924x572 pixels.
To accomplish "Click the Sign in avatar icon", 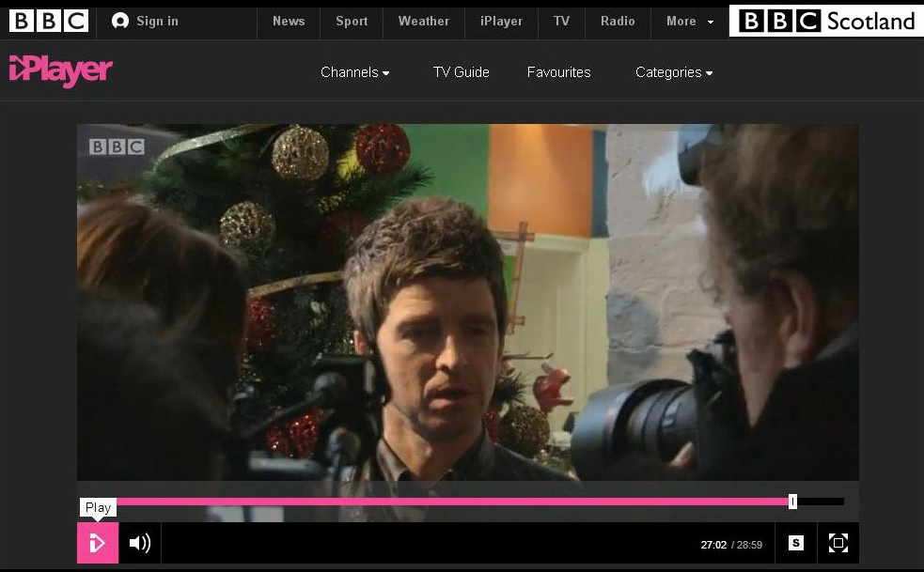I will [x=120, y=21].
